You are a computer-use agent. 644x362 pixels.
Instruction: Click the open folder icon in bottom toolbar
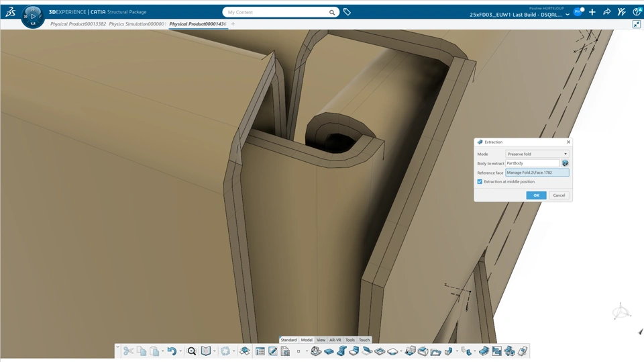(435, 351)
